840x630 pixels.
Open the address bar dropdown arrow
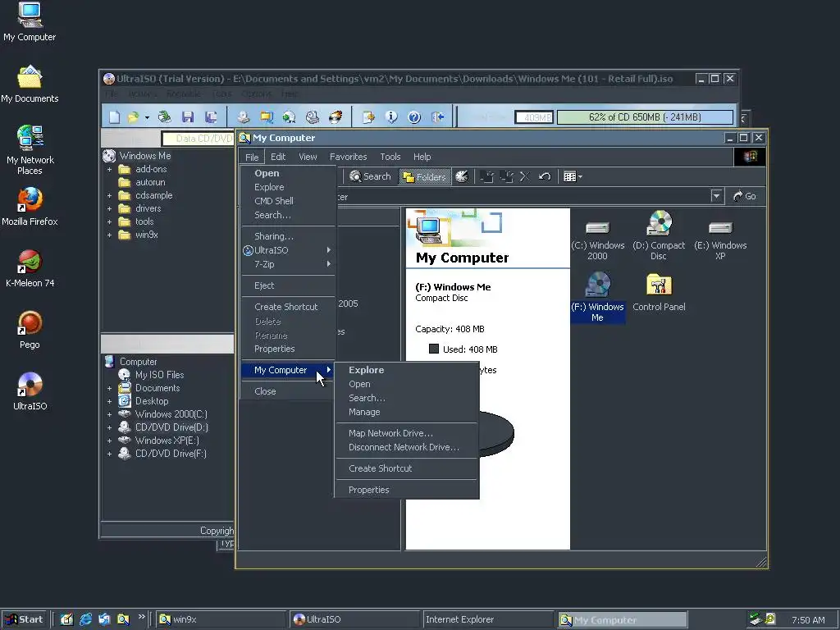716,196
